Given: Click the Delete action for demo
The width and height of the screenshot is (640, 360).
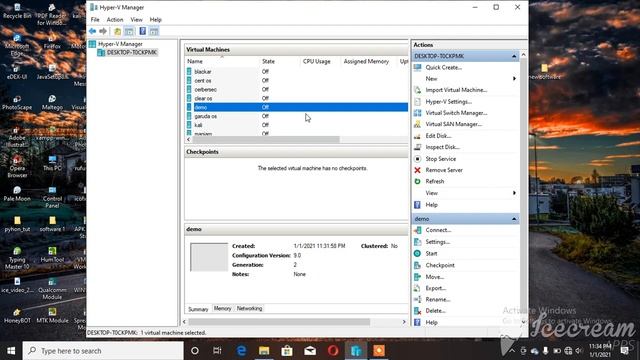Looking at the screenshot, I should [x=436, y=311].
